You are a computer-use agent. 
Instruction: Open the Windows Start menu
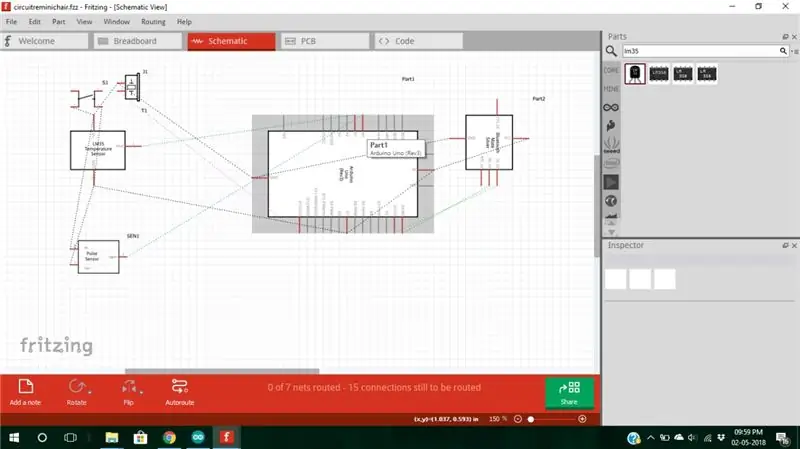tap(14, 437)
